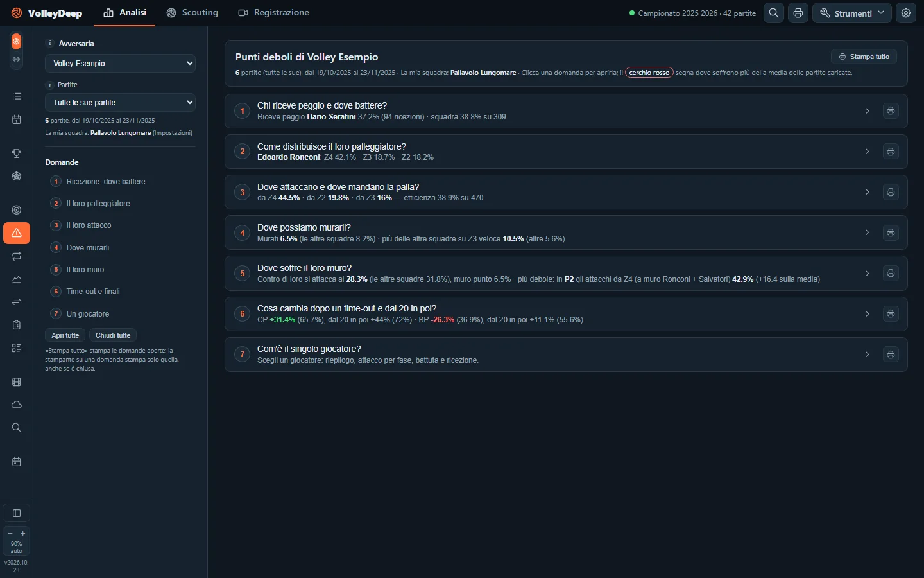Print question 1 'Chi riceve peggio'
The height and width of the screenshot is (578, 924).
(x=891, y=111)
